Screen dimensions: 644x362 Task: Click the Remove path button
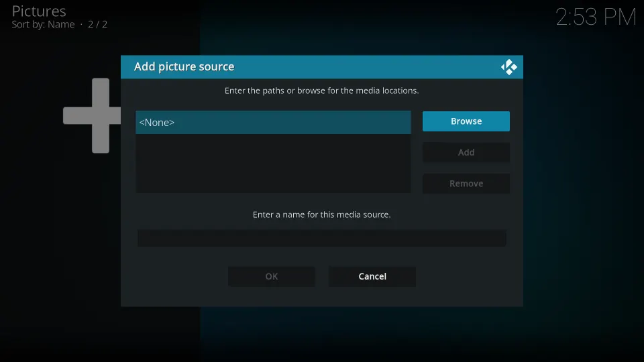466,184
